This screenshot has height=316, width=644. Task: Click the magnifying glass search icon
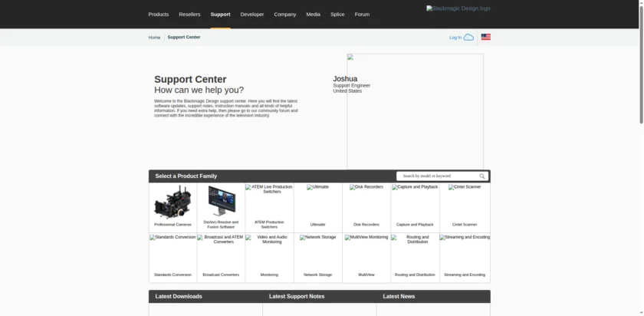(x=482, y=176)
